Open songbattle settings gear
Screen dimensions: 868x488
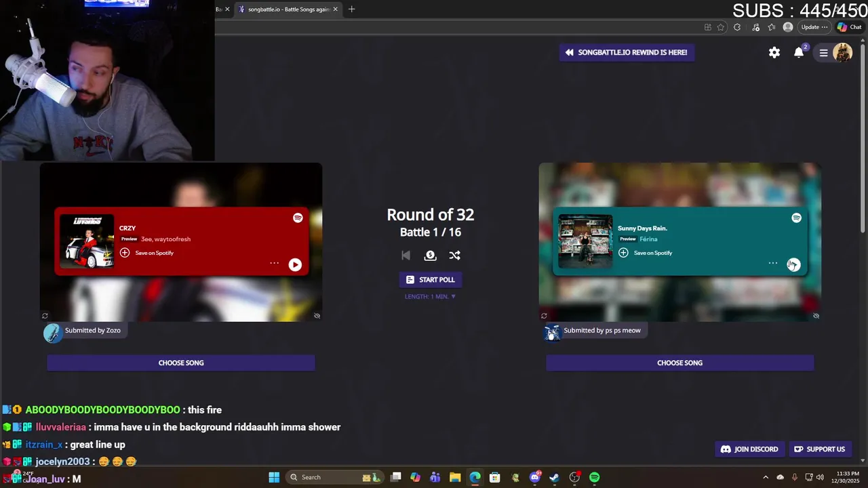(774, 52)
